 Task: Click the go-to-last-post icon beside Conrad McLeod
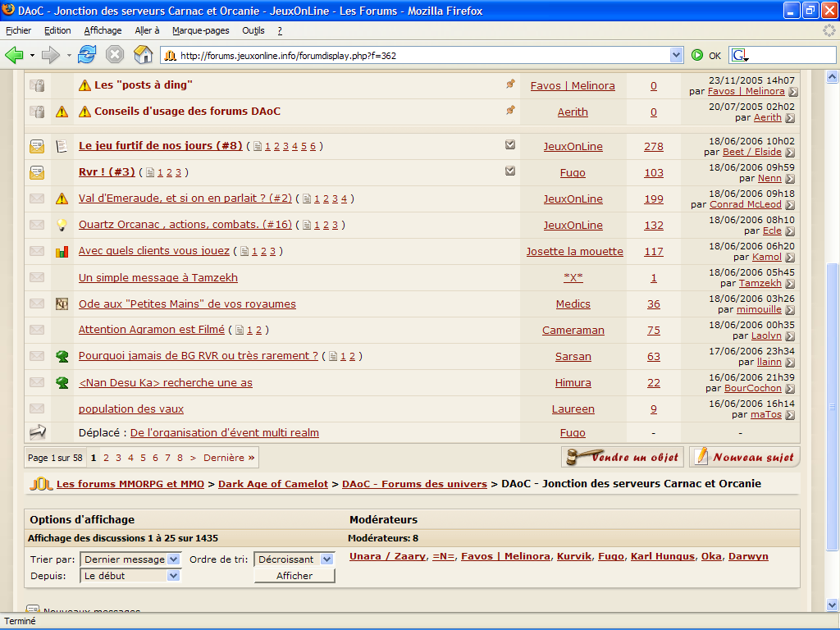click(x=790, y=205)
